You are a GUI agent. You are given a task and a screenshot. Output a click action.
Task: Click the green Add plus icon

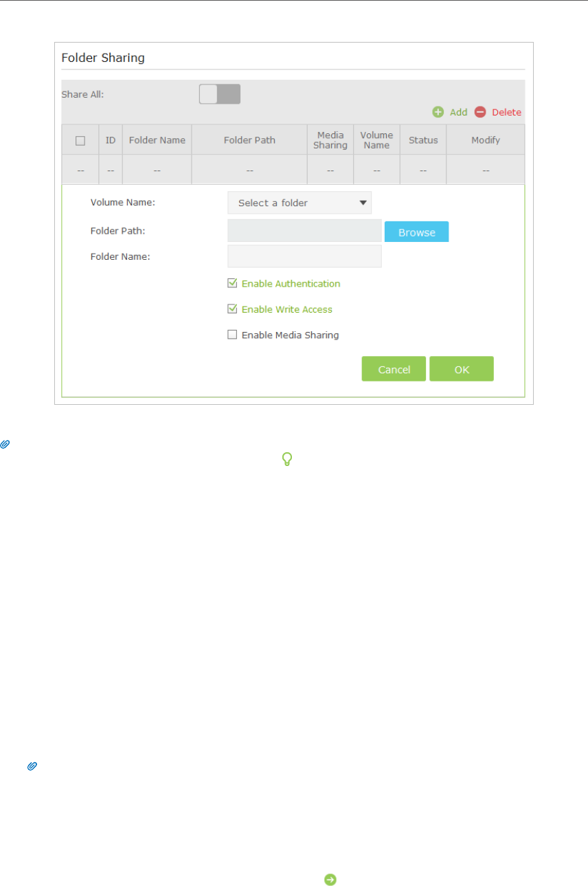[438, 112]
